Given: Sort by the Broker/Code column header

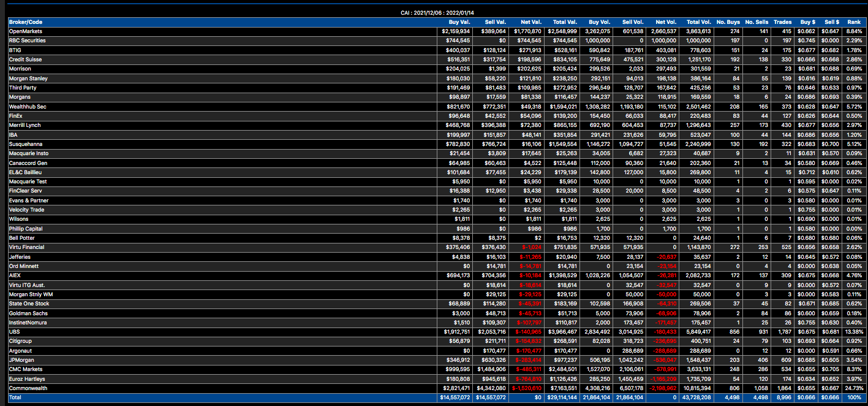Looking at the screenshot, I should click(26, 22).
